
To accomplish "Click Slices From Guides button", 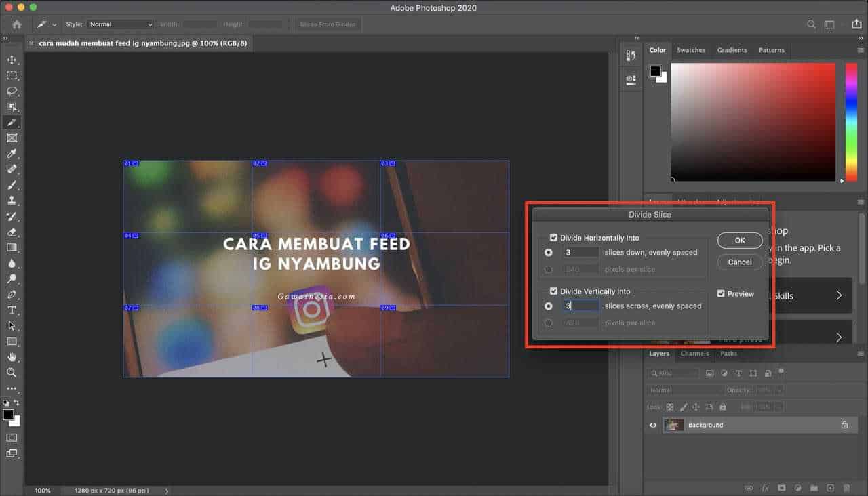I will click(328, 24).
